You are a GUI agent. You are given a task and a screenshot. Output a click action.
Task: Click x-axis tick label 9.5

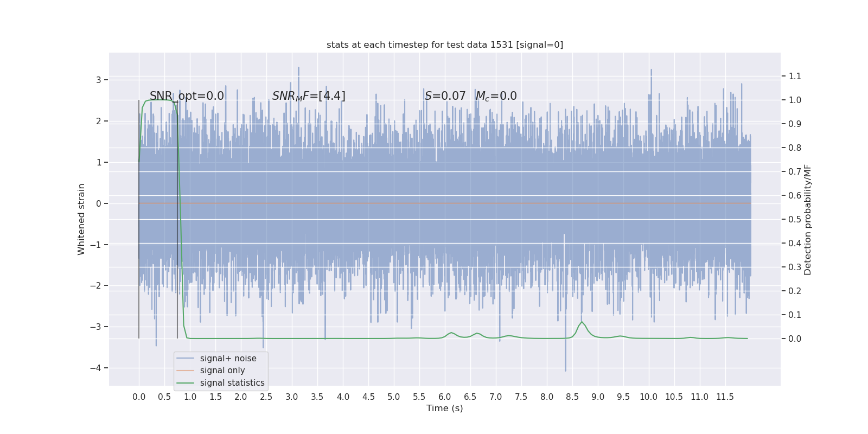click(623, 397)
